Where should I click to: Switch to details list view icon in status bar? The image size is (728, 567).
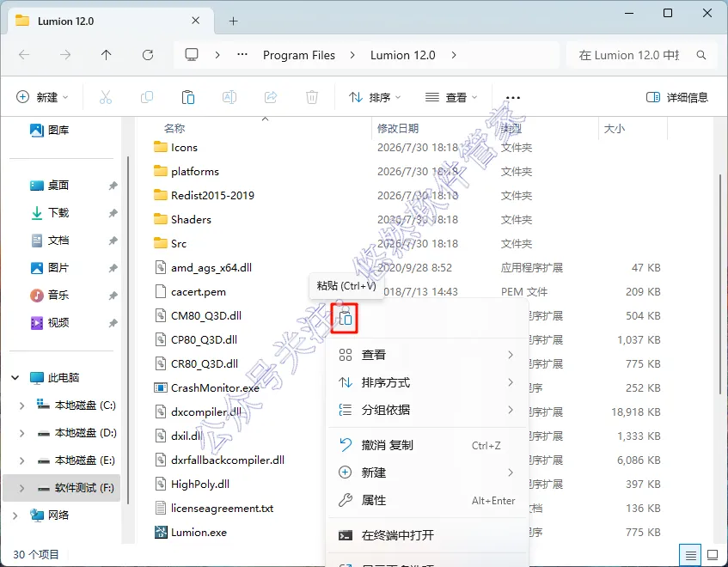[x=690, y=555]
